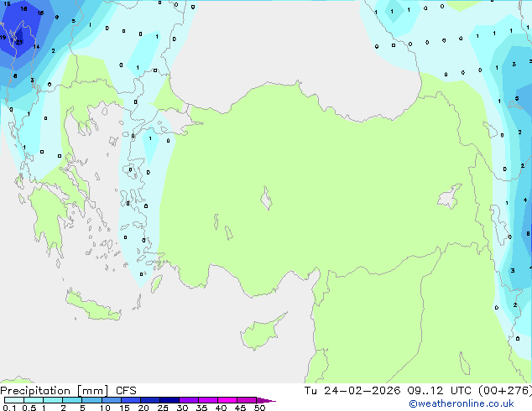Click the island of Cyprus on map
Image resolution: width=532 pixels, height=411 pixels.
click(x=261, y=333)
